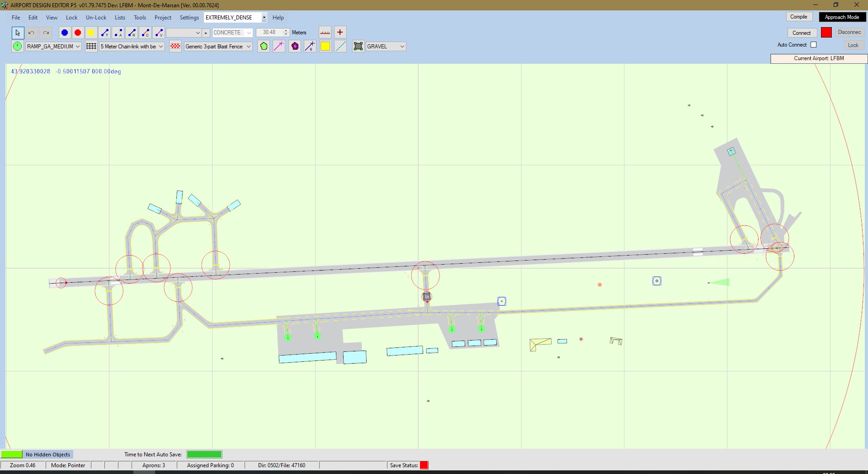Screen dimensions: 868x474
Task: Select the green polygon apron tool
Action: pos(264,46)
